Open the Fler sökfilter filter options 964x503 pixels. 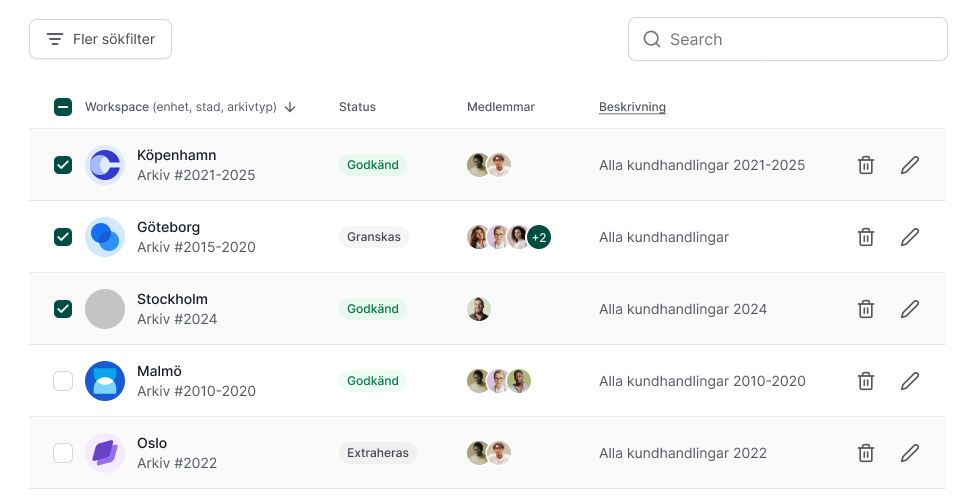point(100,39)
